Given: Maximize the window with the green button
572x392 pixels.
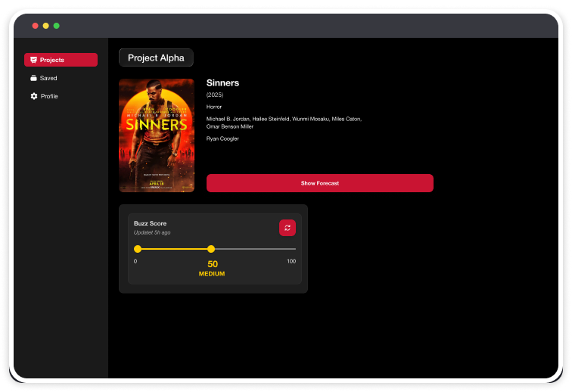Looking at the screenshot, I should pyautogui.click(x=56, y=26).
